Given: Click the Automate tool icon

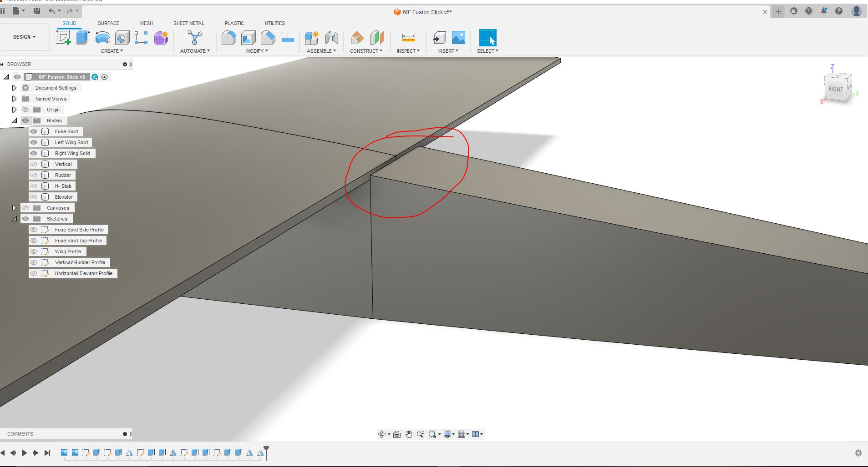Looking at the screenshot, I should (x=195, y=38).
